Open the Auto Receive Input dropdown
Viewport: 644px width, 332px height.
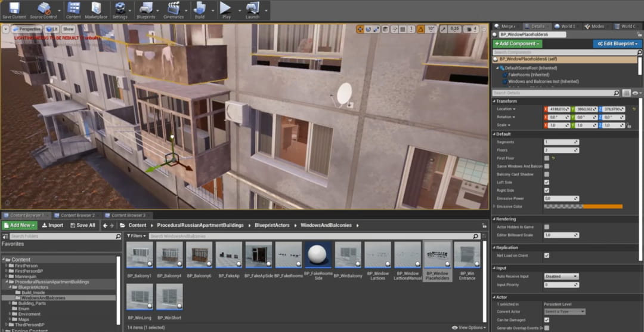coord(561,276)
